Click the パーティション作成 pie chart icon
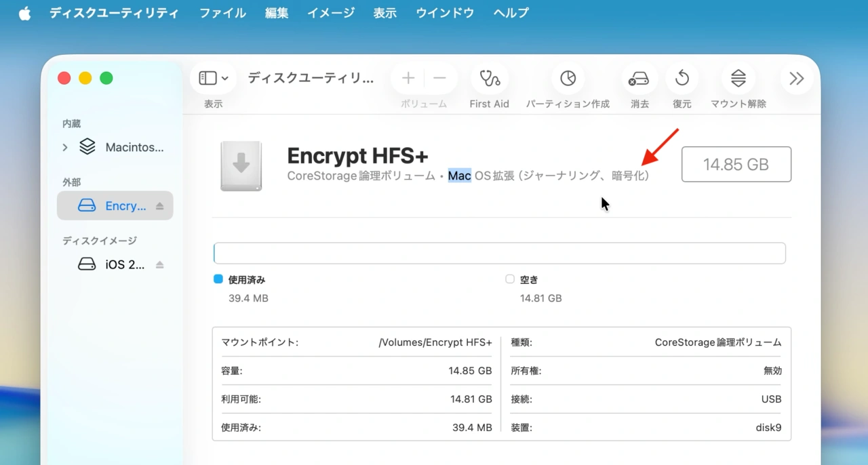 coord(568,79)
